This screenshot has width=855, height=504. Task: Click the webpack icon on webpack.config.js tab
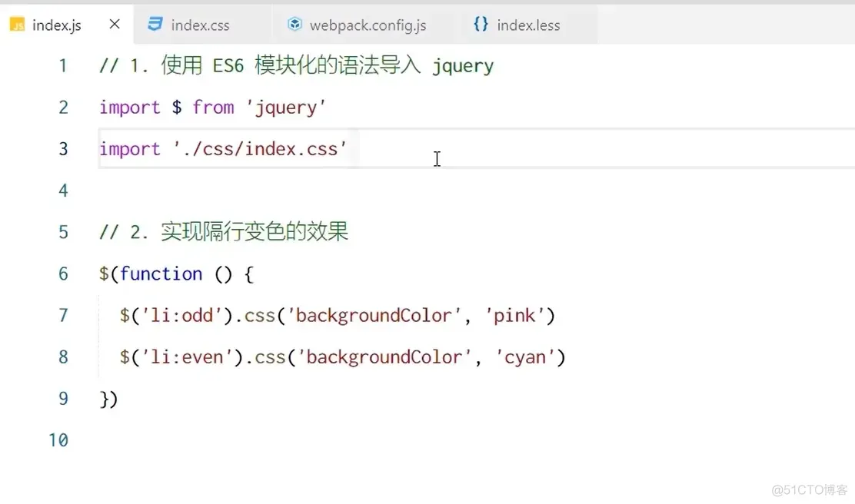[294, 24]
